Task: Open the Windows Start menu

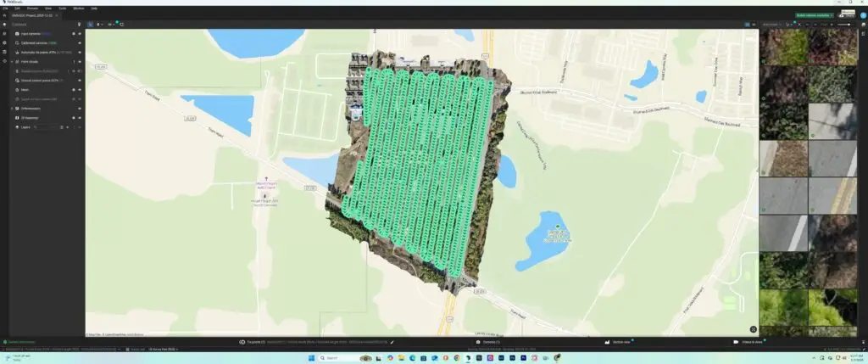Action: click(312, 358)
